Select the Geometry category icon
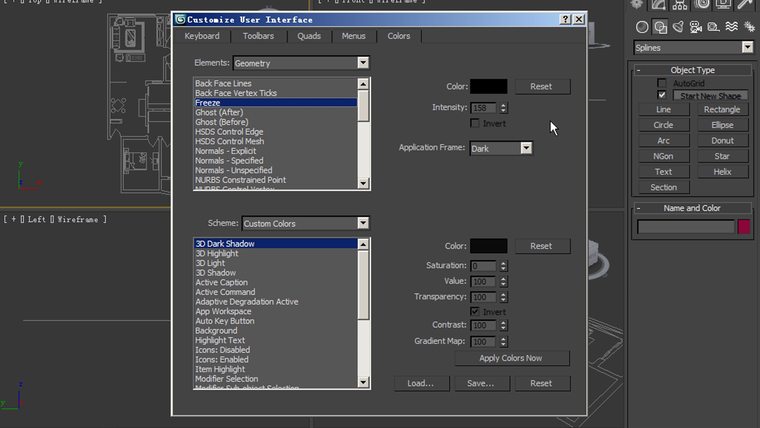 pos(642,27)
